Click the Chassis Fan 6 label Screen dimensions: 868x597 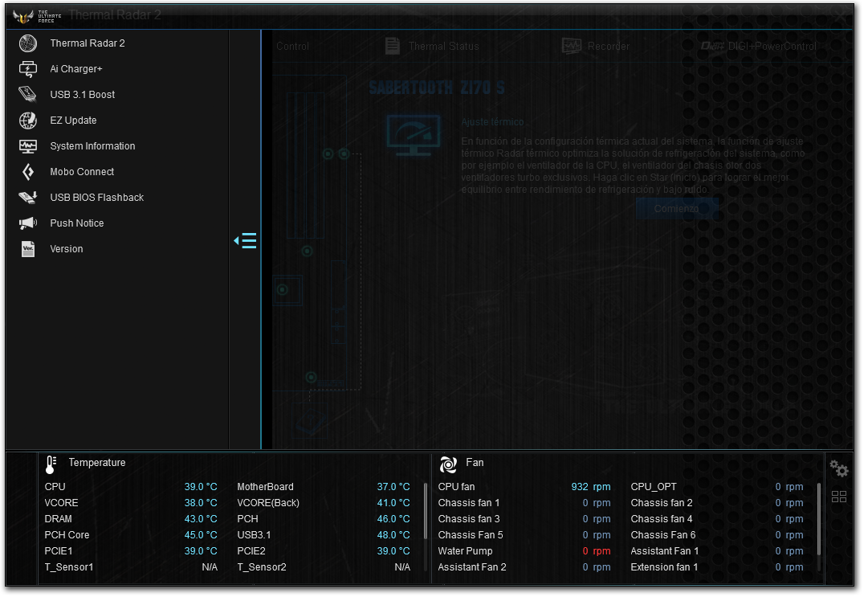click(x=663, y=535)
